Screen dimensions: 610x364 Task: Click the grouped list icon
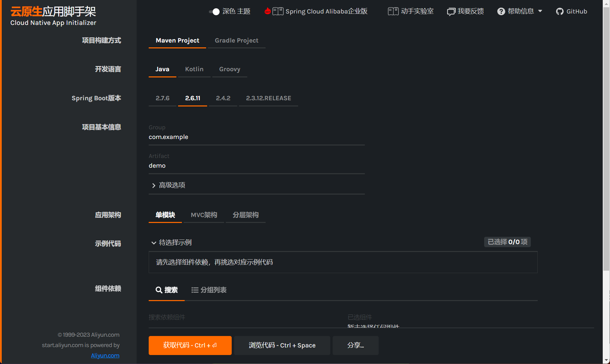coord(195,290)
